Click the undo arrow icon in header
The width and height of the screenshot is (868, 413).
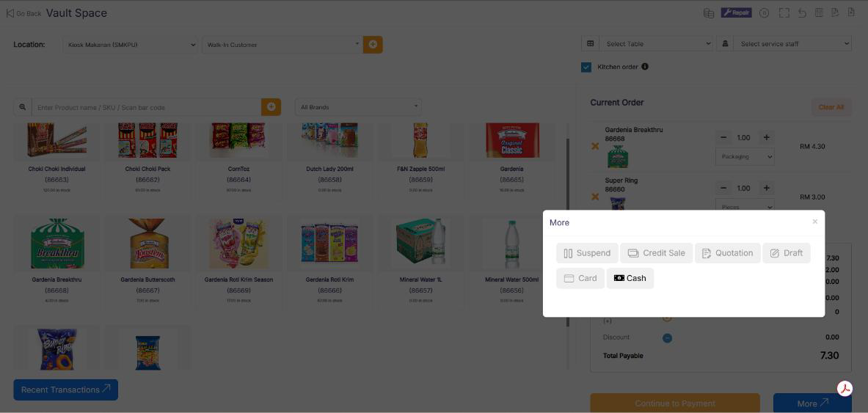[801, 12]
